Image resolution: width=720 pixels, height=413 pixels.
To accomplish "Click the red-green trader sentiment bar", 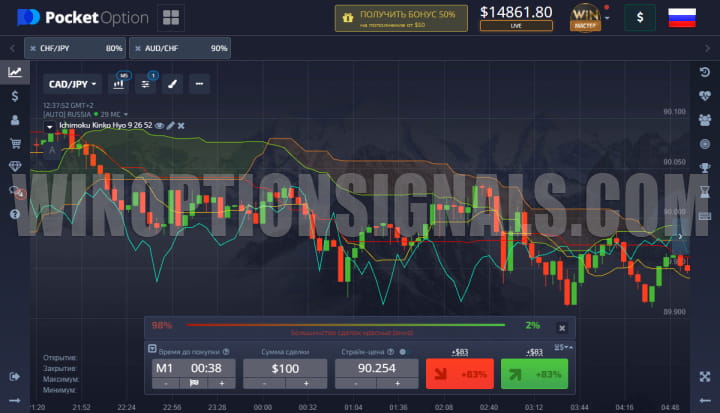I will click(x=345, y=325).
